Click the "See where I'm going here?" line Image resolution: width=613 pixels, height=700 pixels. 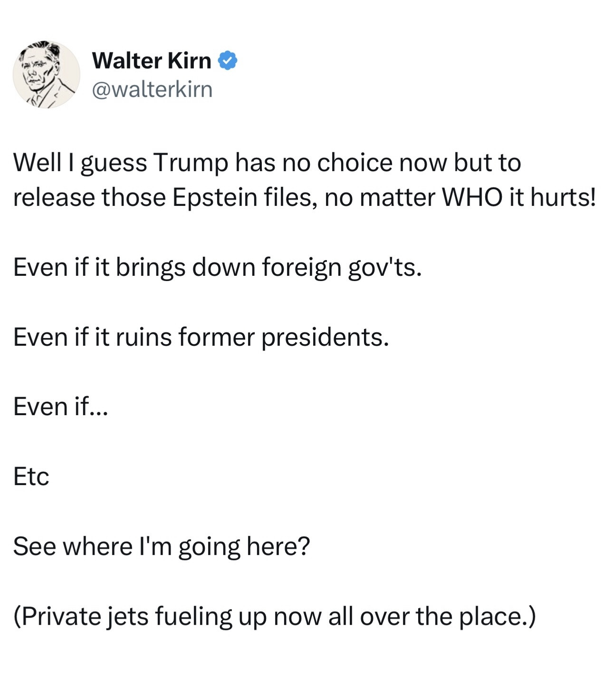(x=161, y=546)
